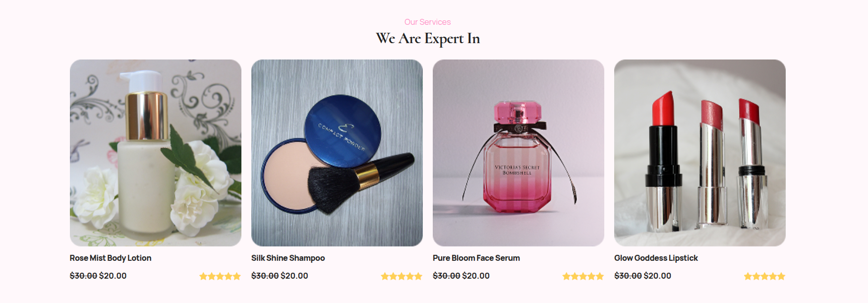Click star rating under Pure Bloom Face Serum
This screenshot has height=303, width=868.
583,276
